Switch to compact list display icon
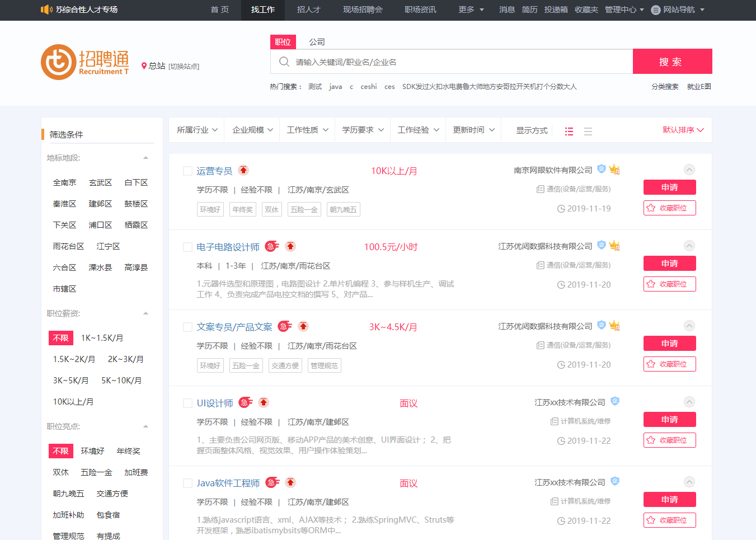 [588, 132]
